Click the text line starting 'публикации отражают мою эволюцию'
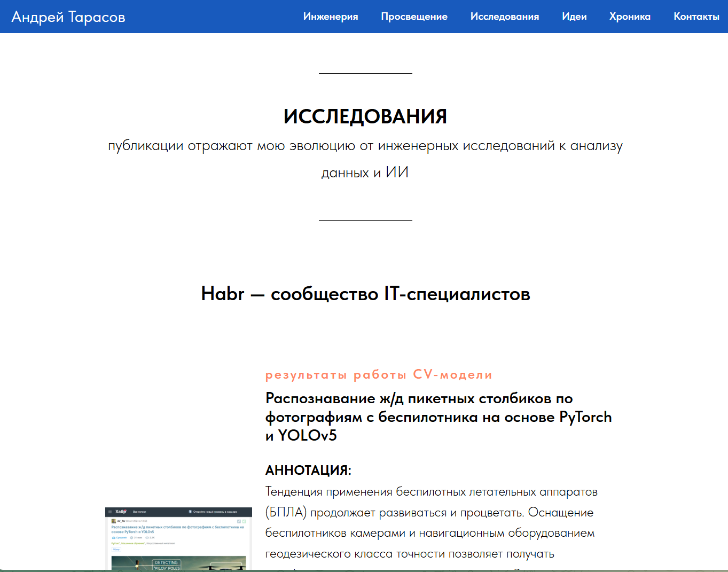 (365, 146)
